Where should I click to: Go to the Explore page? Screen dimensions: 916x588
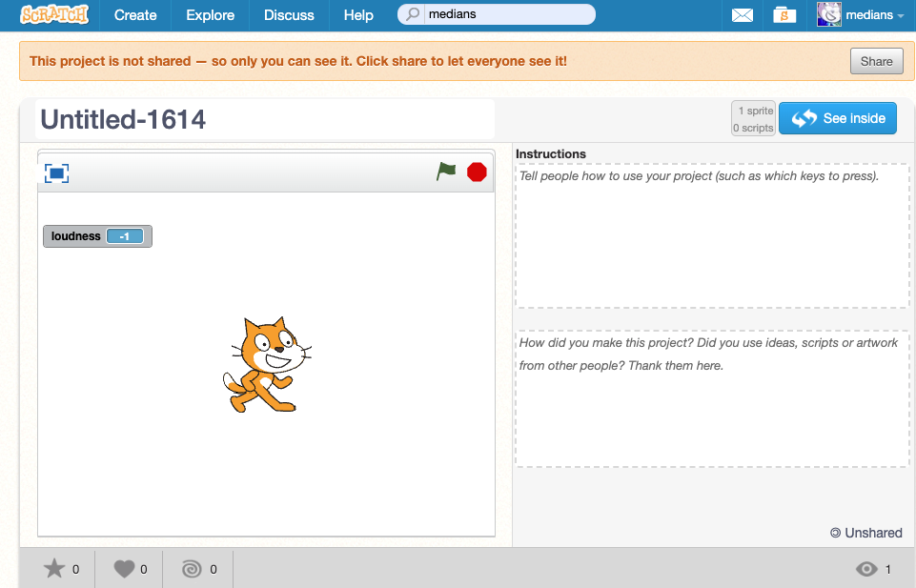click(x=211, y=15)
